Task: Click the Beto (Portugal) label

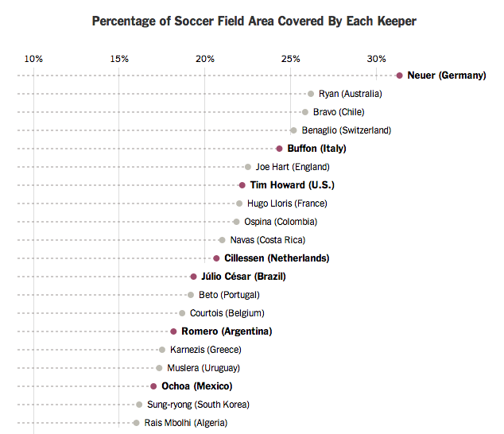Action: tap(229, 295)
